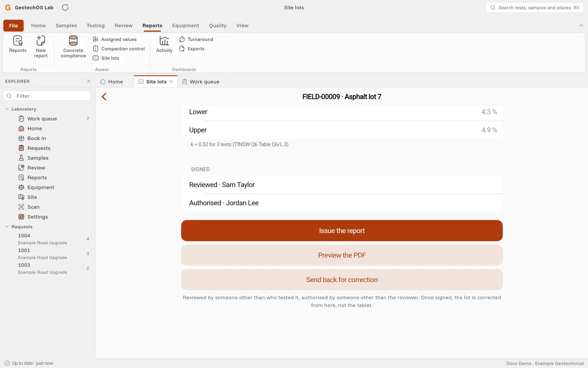
Task: Click the refresh icon beside GeotechOS Lab
Action: (65, 7)
